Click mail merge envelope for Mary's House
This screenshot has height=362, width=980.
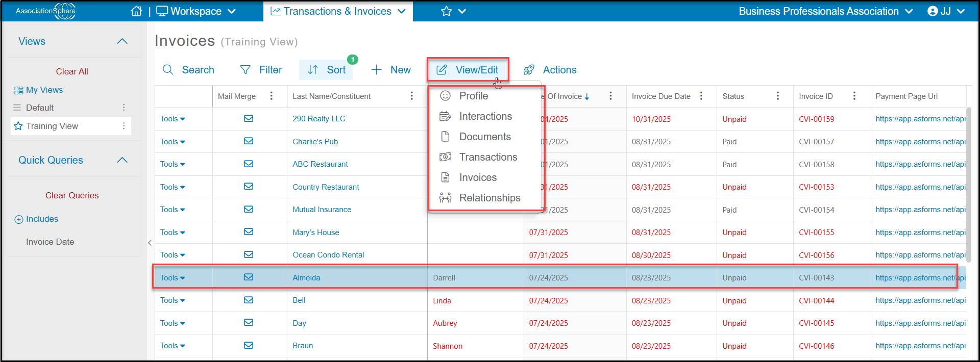pyautogui.click(x=249, y=232)
